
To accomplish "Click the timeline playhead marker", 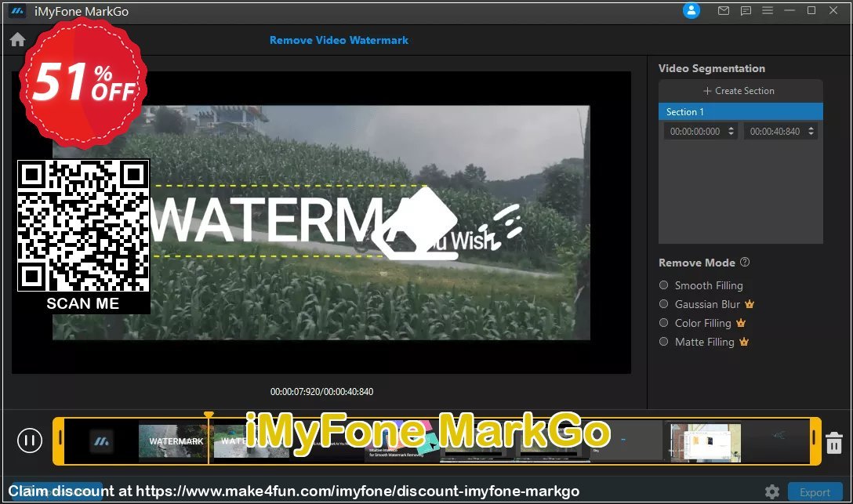I will click(209, 415).
